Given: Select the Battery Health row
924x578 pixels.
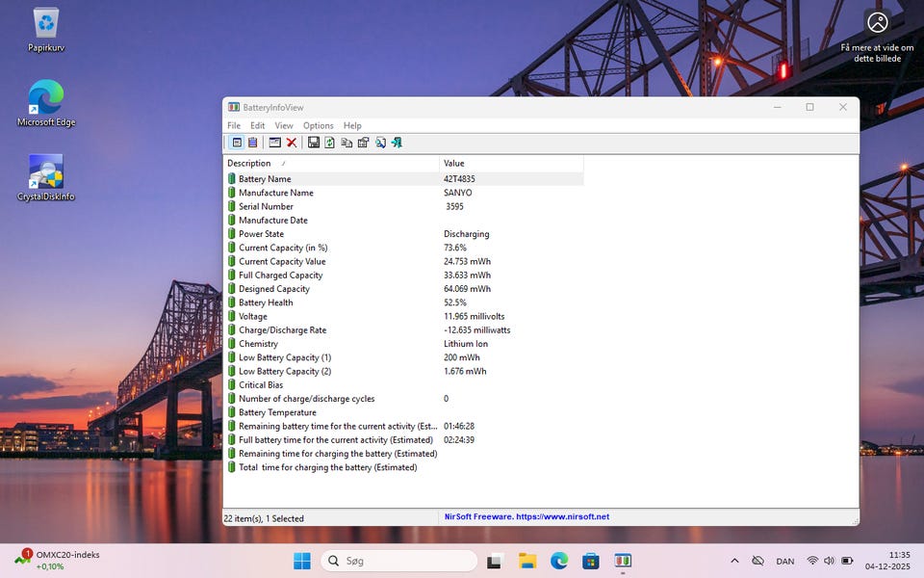Looking at the screenshot, I should pos(266,302).
